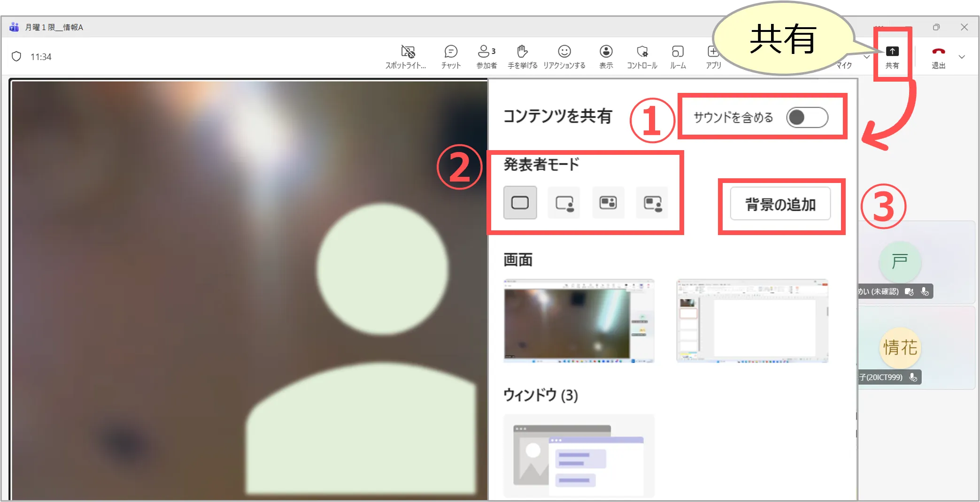This screenshot has width=980, height=502.
Task: Open the participants (参加者) list
Action: (x=486, y=56)
